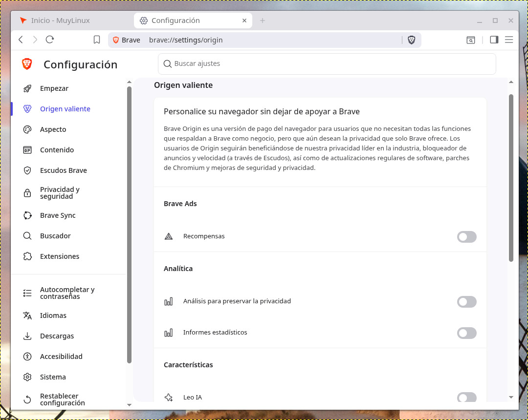Screen dimensions: 528x420
Task: Open Privacidad y seguridad settings
Action: tap(60, 193)
